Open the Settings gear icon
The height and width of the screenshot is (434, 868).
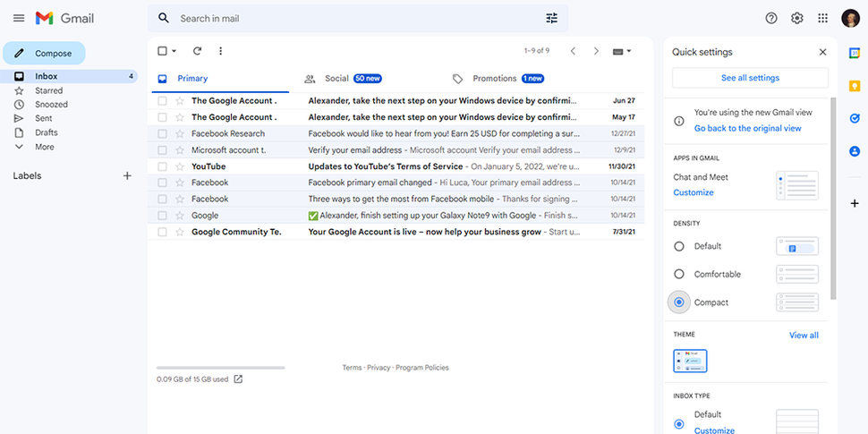pyautogui.click(x=796, y=18)
